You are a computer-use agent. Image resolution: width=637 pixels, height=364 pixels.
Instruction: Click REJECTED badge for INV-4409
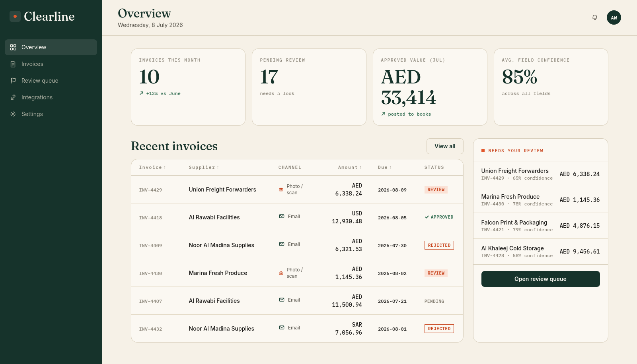pos(439,245)
